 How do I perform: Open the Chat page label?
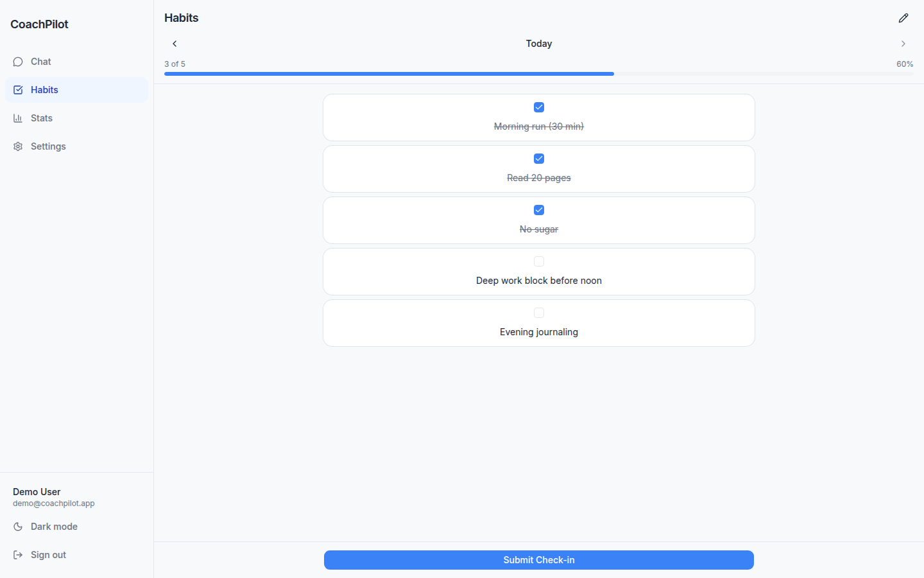coord(41,62)
